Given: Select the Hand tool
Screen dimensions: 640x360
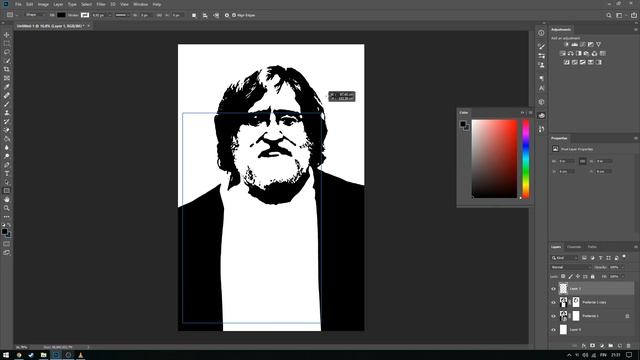Looking at the screenshot, I should 7,200.
